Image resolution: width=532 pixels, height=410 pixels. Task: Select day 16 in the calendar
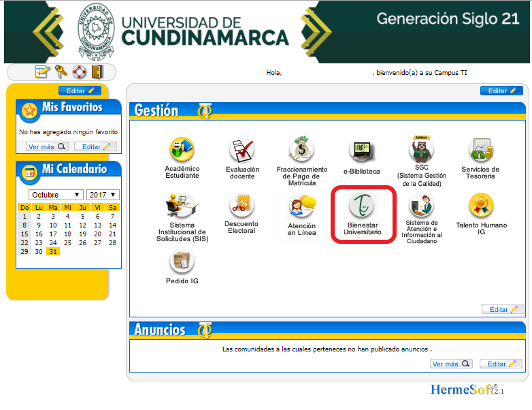[x=39, y=234]
